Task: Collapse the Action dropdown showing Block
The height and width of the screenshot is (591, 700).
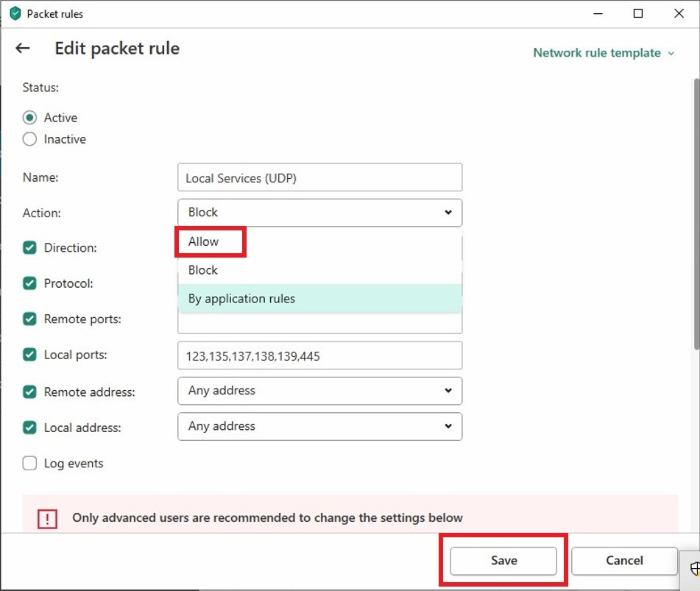Action: coord(319,213)
